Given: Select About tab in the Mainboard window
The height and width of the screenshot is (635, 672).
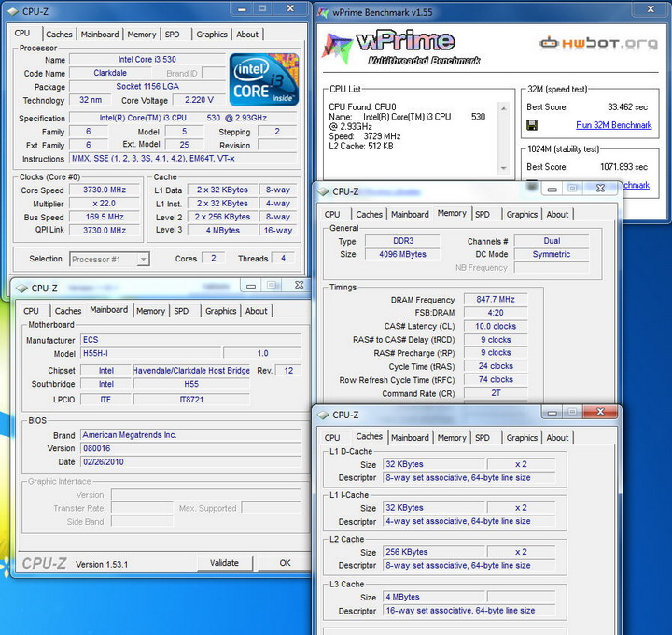Looking at the screenshot, I should tap(257, 311).
